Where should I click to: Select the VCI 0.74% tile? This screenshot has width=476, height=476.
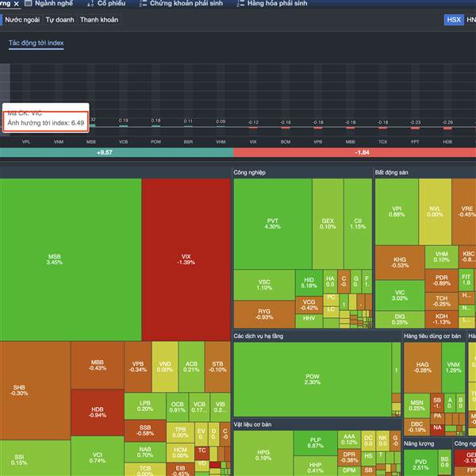(98, 457)
